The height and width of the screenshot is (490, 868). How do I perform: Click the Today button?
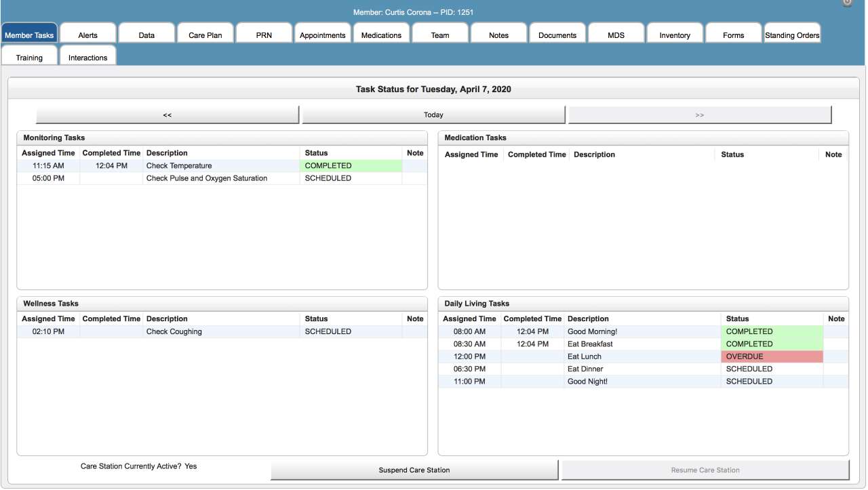click(433, 115)
